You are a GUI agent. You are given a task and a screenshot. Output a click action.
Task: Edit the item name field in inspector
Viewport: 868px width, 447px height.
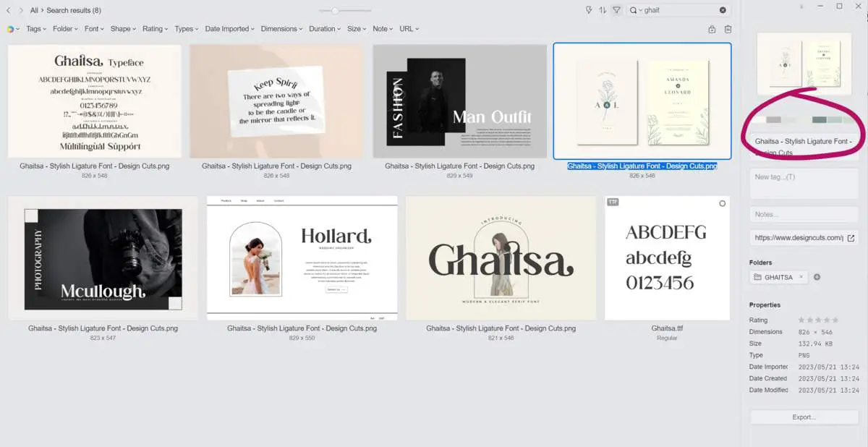(x=804, y=146)
